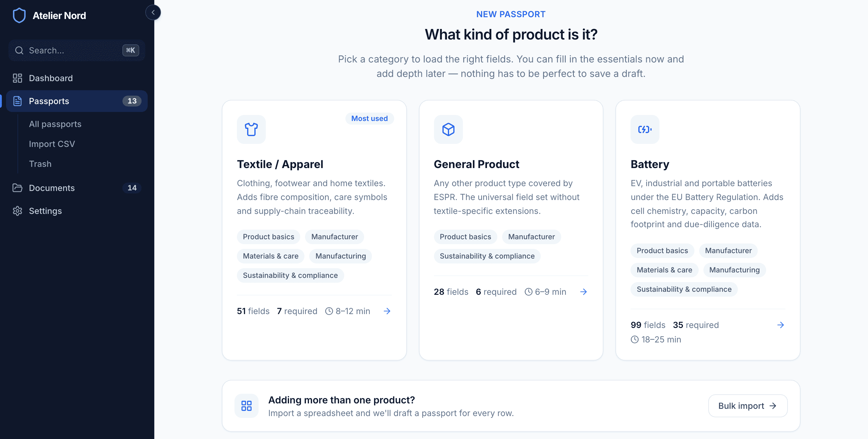Click the General Product arrow icon
The height and width of the screenshot is (439, 868).
click(x=583, y=291)
